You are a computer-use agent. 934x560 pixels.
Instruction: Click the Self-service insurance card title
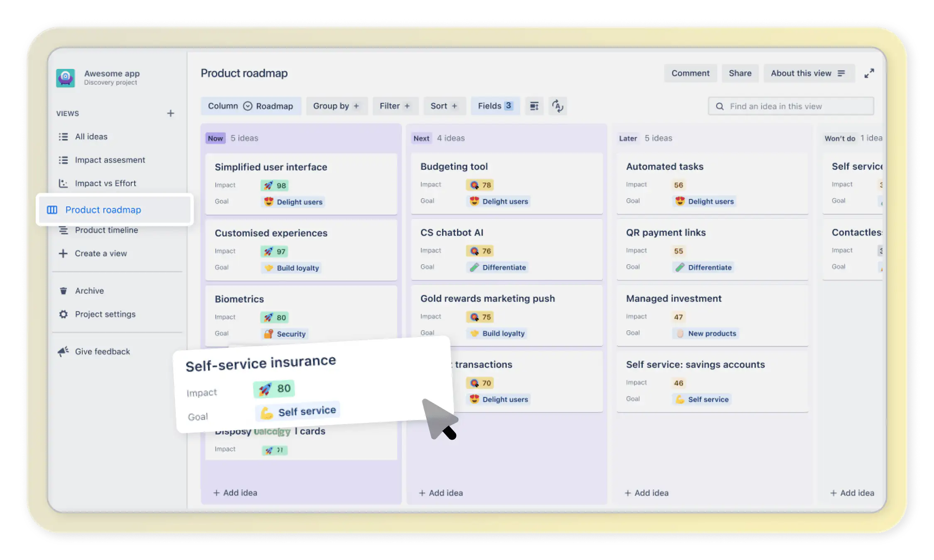point(261,364)
